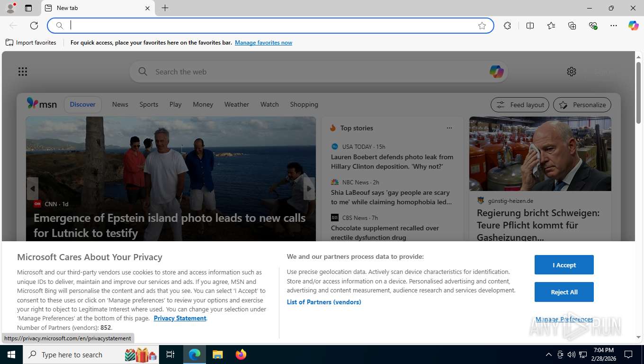The width and height of the screenshot is (644, 364).
Task: Open Lauren Boebert USA TODAY story
Action: [392, 162]
